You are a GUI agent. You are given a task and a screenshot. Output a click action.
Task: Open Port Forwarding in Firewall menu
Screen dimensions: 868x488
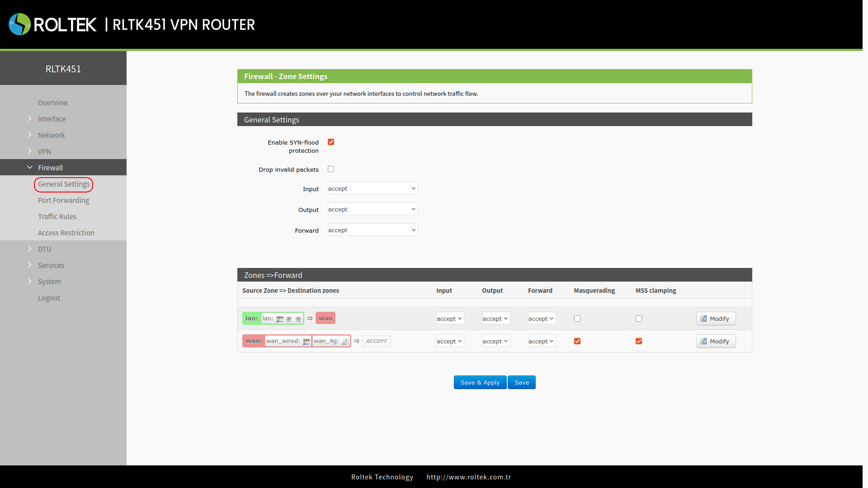(x=63, y=200)
